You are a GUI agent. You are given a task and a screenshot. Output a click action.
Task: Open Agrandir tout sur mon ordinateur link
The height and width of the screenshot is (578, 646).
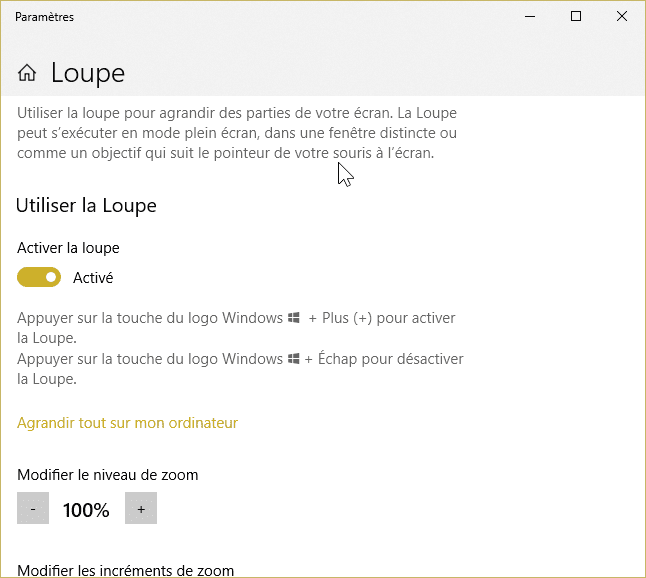pyautogui.click(x=127, y=423)
